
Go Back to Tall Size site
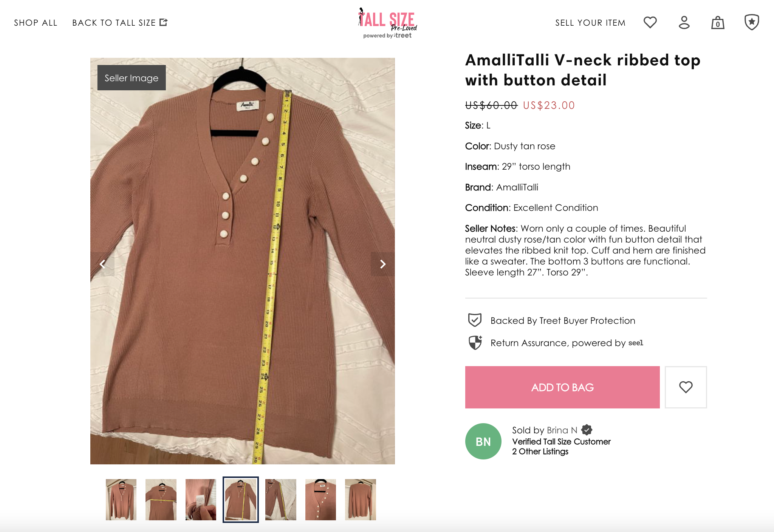click(120, 23)
